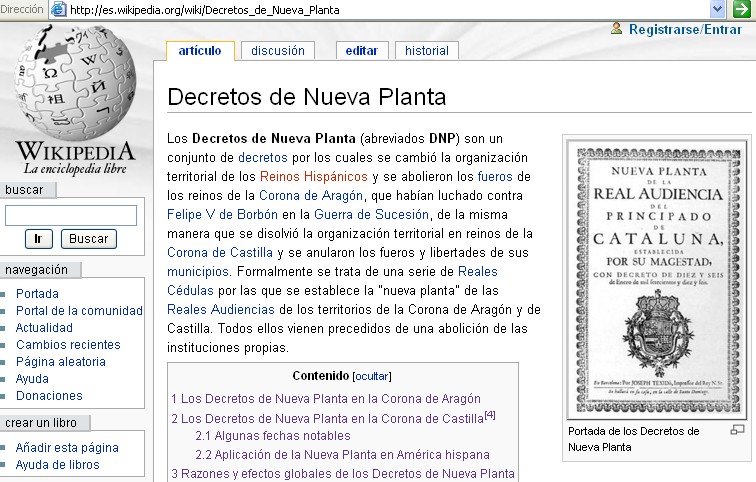This screenshot has width=756, height=482.
Task: Switch to the discusión tab
Action: 277,51
